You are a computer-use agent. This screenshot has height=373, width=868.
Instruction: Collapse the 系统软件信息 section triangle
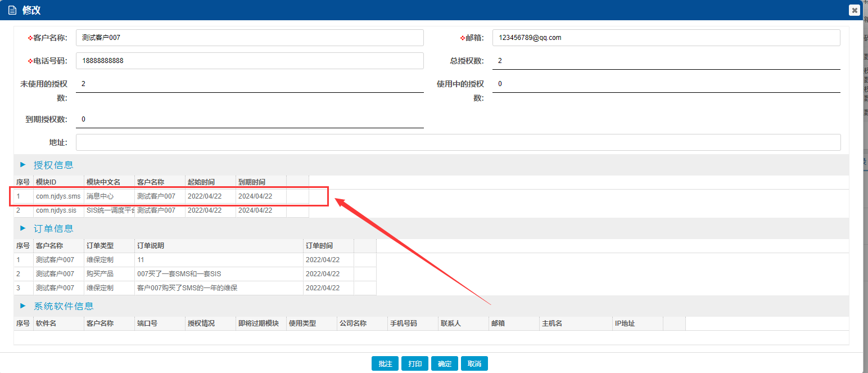click(23, 306)
